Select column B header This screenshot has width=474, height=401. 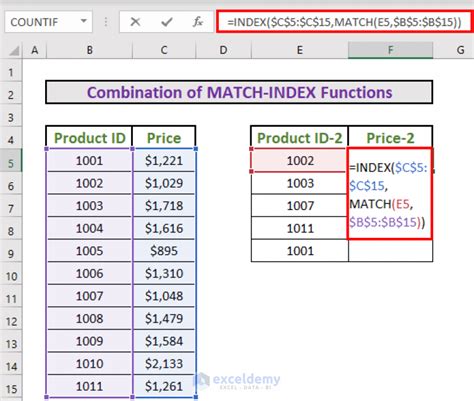coord(89,50)
